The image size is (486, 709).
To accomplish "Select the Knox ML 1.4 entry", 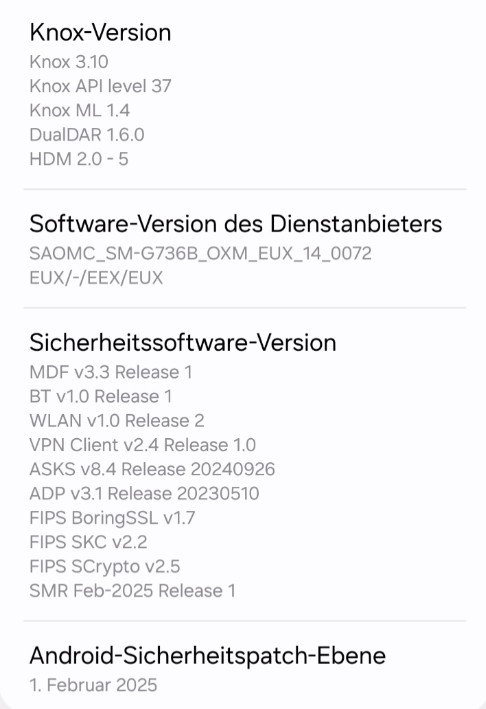I will pyautogui.click(x=80, y=110).
